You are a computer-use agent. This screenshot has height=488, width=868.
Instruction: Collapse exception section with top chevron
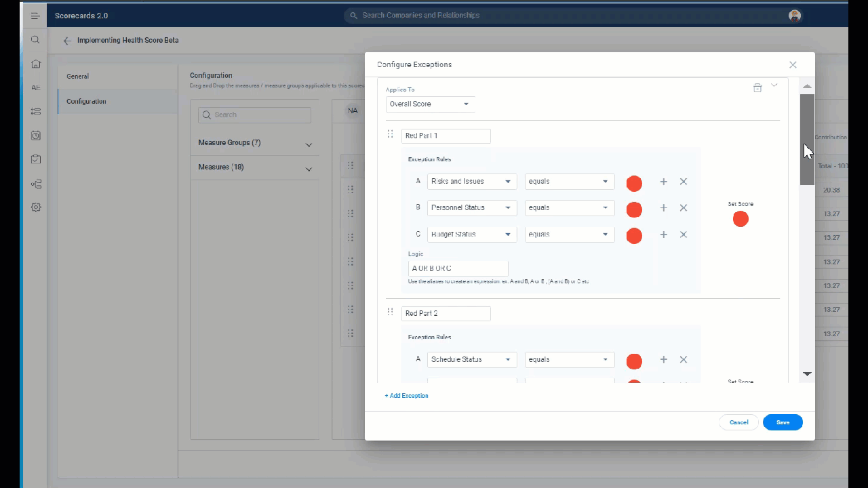pyautogui.click(x=774, y=85)
